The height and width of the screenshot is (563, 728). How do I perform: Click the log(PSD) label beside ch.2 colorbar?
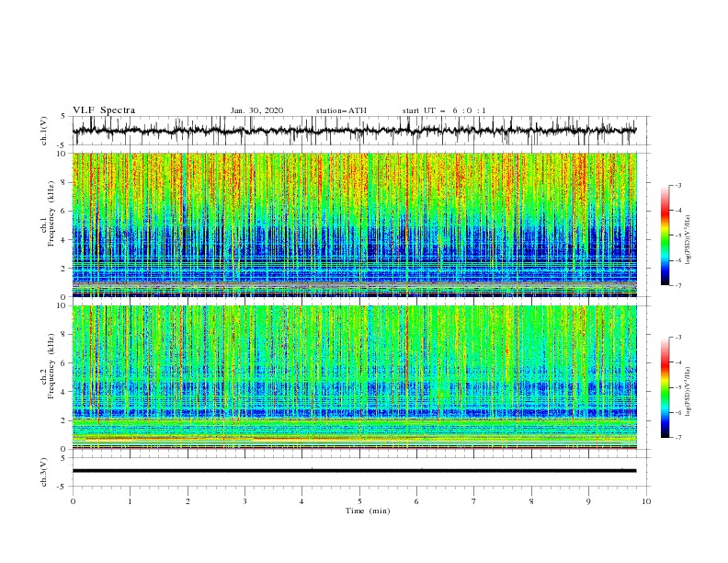point(688,391)
